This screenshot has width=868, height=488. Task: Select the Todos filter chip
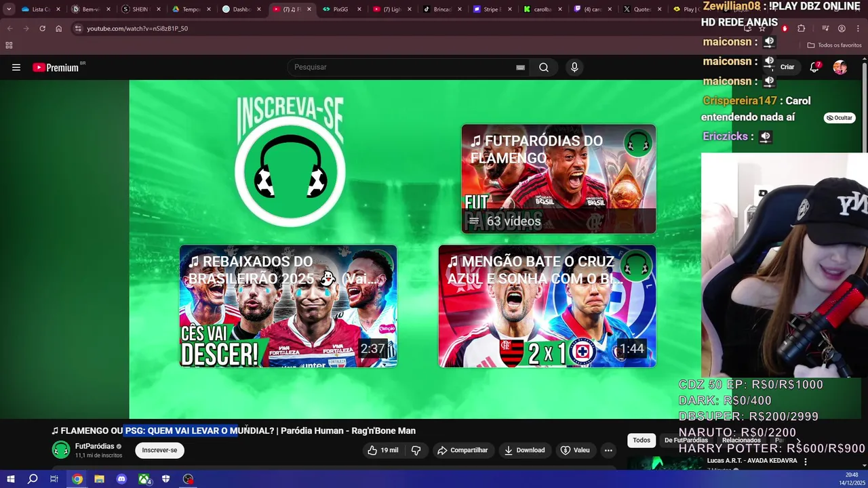642,441
